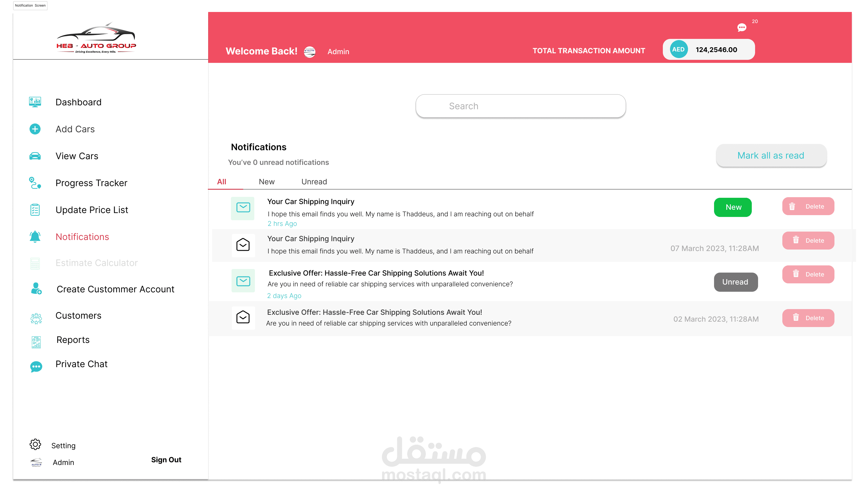Click the Setting gear icon
The width and height of the screenshot is (868, 494).
click(x=35, y=444)
